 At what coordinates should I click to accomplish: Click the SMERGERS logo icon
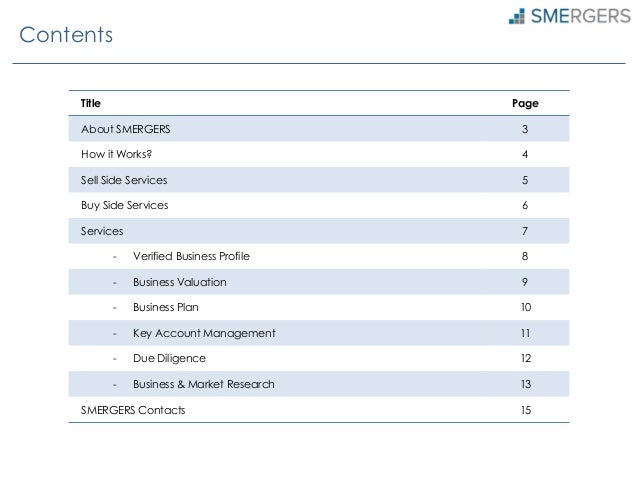click(517, 16)
